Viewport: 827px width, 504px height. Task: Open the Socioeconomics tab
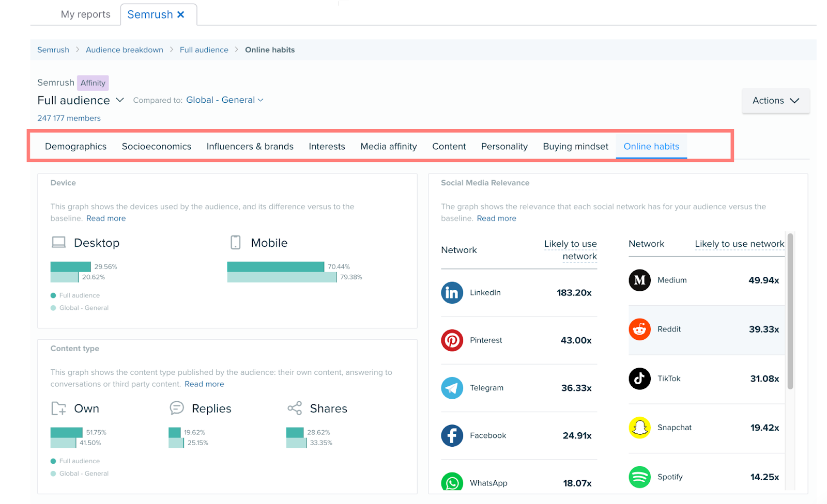pos(157,147)
